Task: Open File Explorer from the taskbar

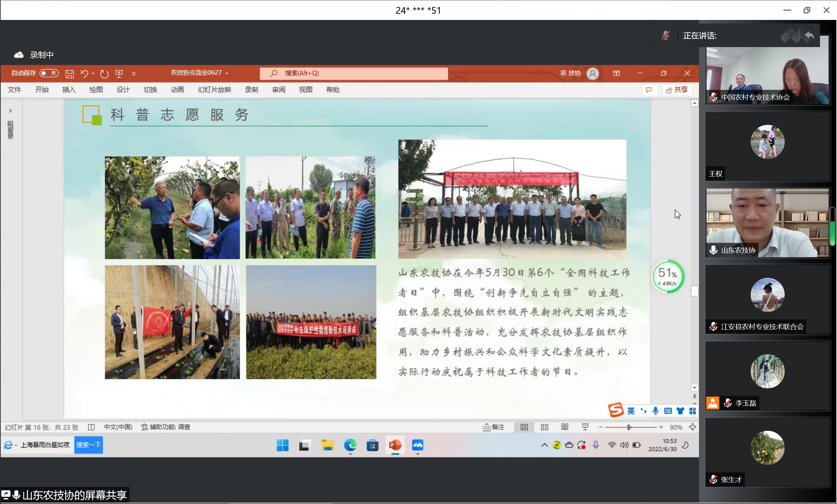Action: pos(328,445)
